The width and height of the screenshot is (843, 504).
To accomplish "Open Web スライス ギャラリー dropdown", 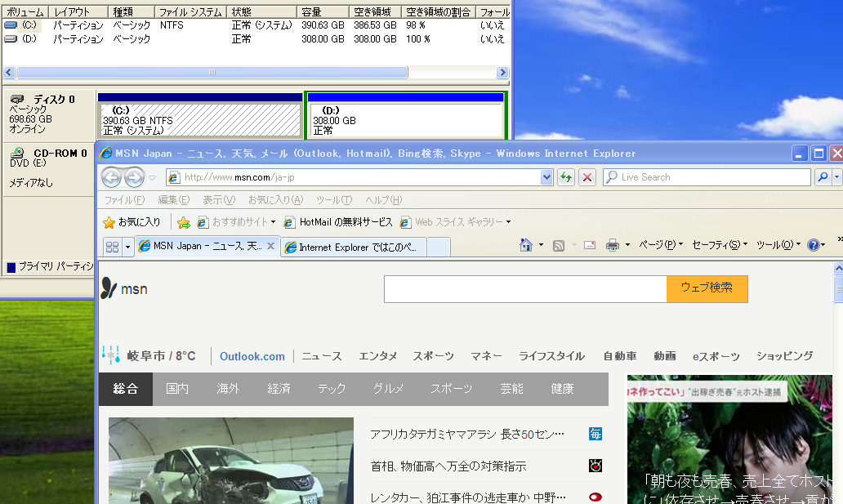I will pos(455,222).
